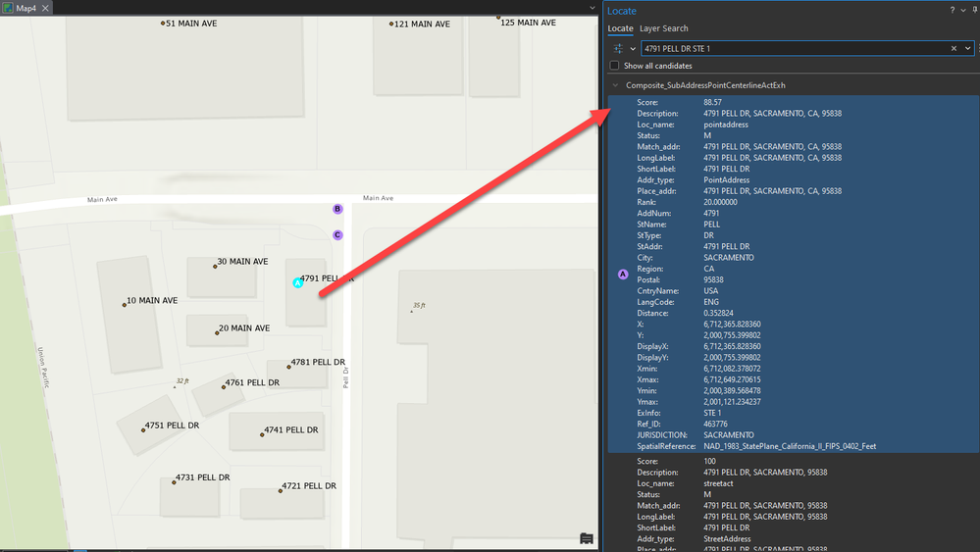Click the 4781 PELL DR address label
The height and width of the screenshot is (552, 980).
click(318, 362)
